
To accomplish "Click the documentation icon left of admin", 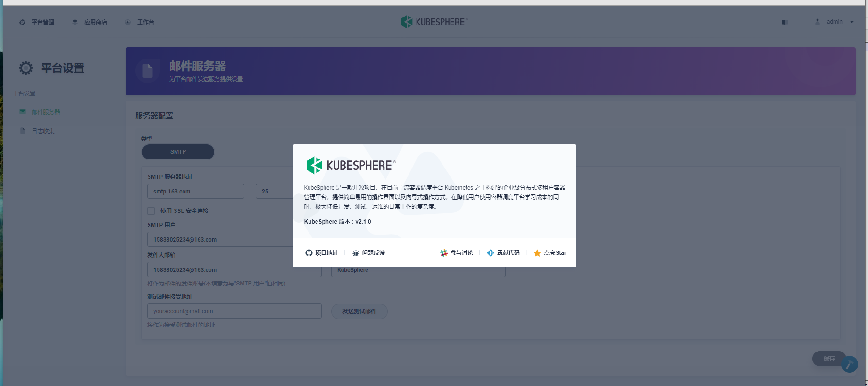I will 785,22.
